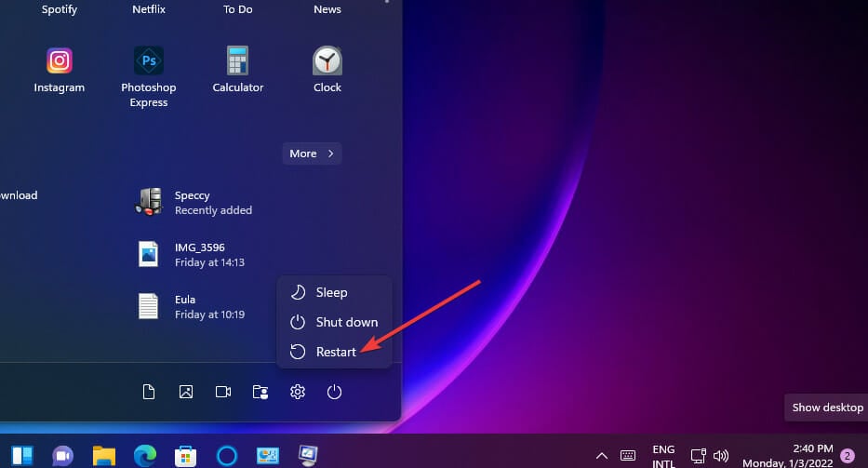
Task: Choose Restart in the power menu
Action: pyautogui.click(x=334, y=352)
